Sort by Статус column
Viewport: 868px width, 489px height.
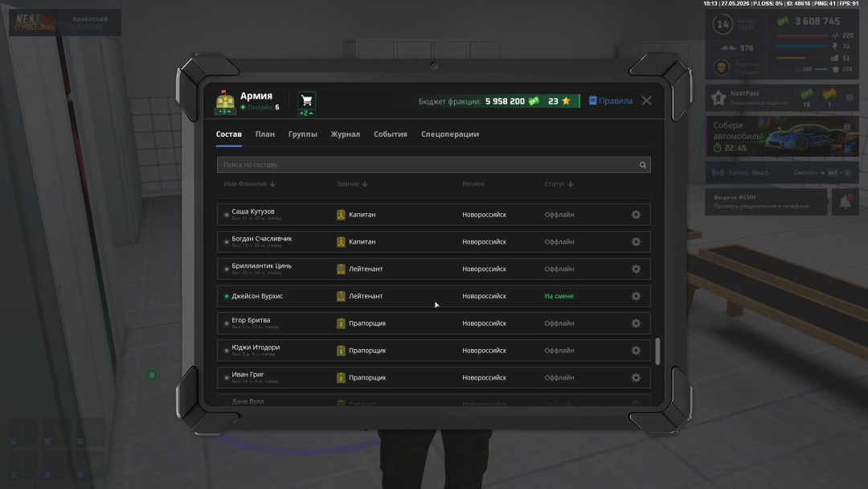click(x=559, y=184)
